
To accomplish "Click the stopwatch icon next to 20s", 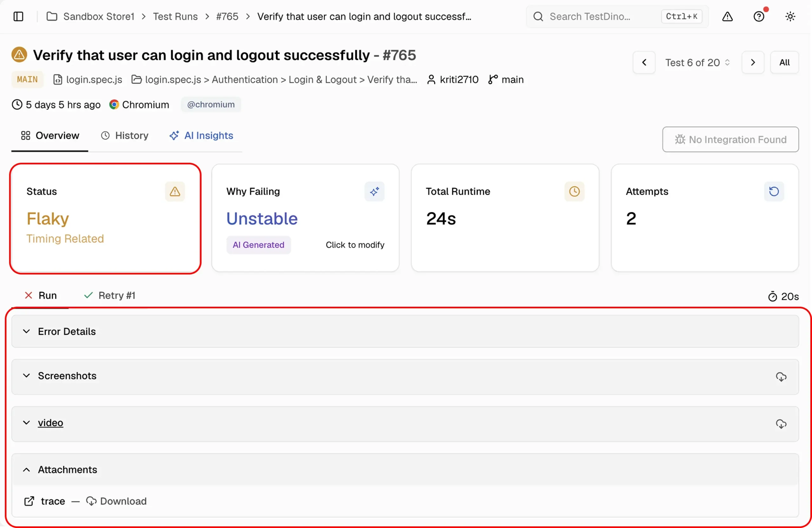I will (772, 297).
